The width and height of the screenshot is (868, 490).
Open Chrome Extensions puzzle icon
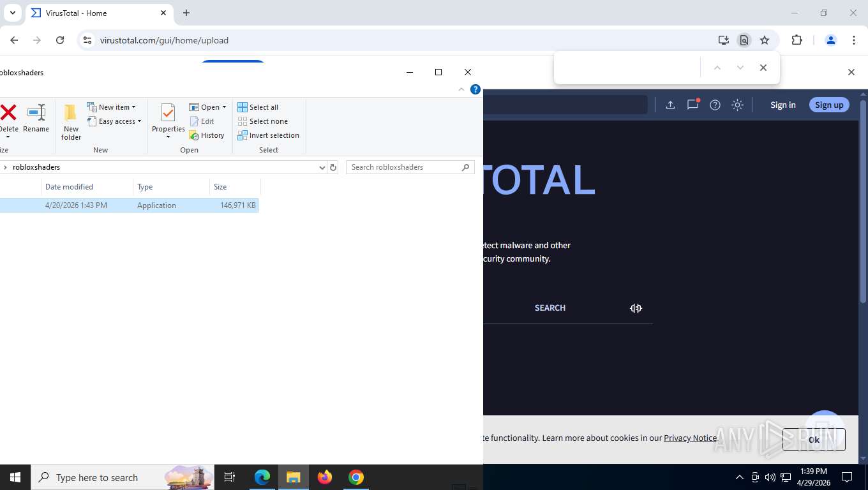(797, 40)
